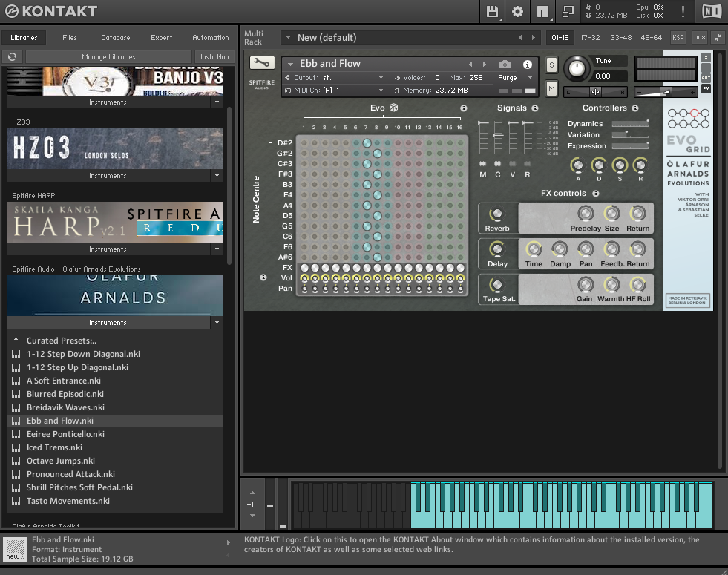728x575 pixels.
Task: Open the save floppy disk menu
Action: pos(492,12)
